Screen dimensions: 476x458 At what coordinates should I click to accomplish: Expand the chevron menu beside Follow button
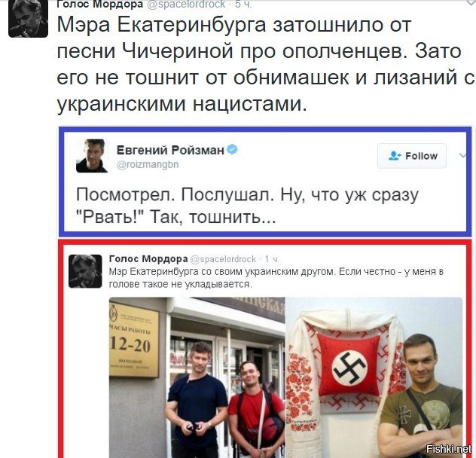click(463, 156)
